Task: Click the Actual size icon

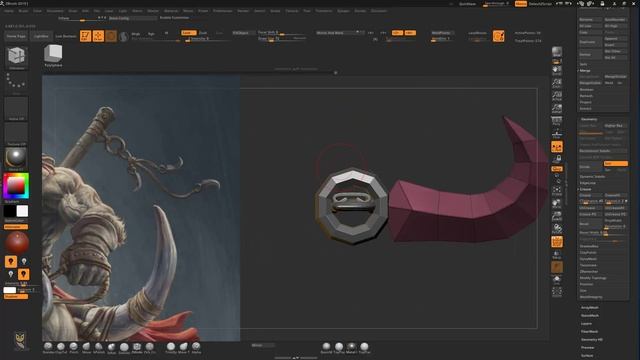Action: (x=557, y=96)
